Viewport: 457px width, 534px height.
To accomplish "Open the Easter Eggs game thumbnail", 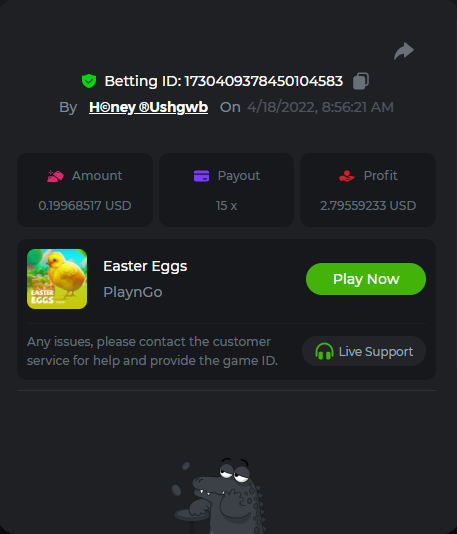I will tap(57, 279).
